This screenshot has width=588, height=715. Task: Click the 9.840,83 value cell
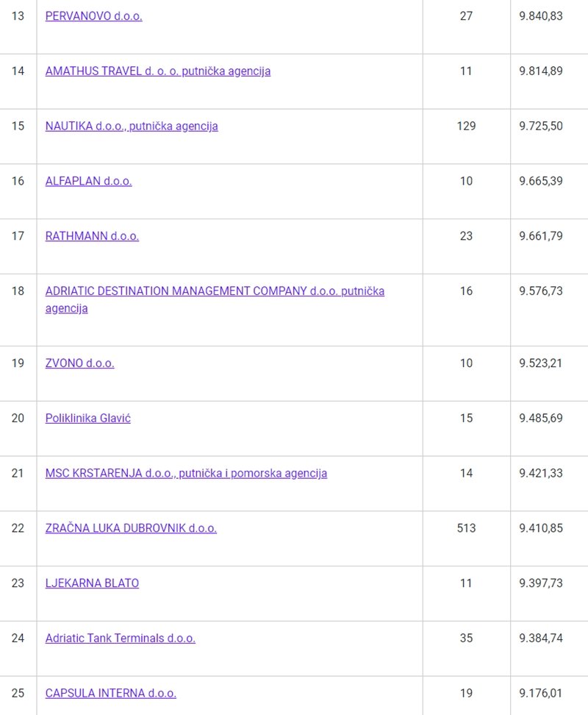(x=541, y=16)
